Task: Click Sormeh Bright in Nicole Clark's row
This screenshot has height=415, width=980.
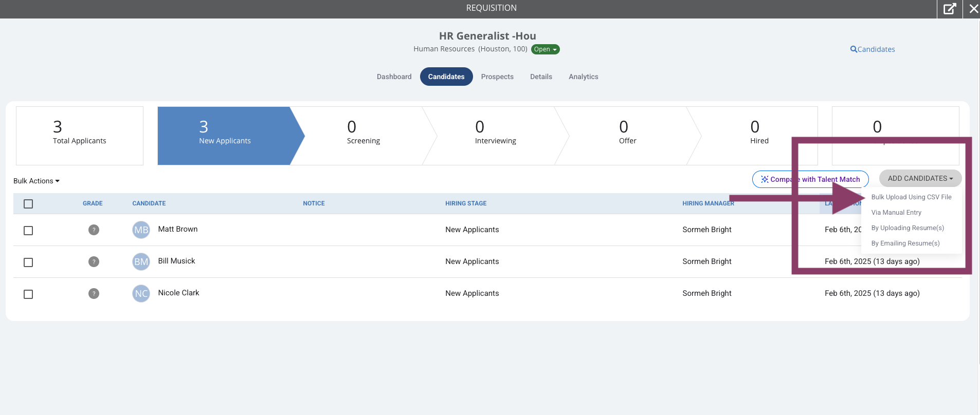Action: tap(707, 293)
